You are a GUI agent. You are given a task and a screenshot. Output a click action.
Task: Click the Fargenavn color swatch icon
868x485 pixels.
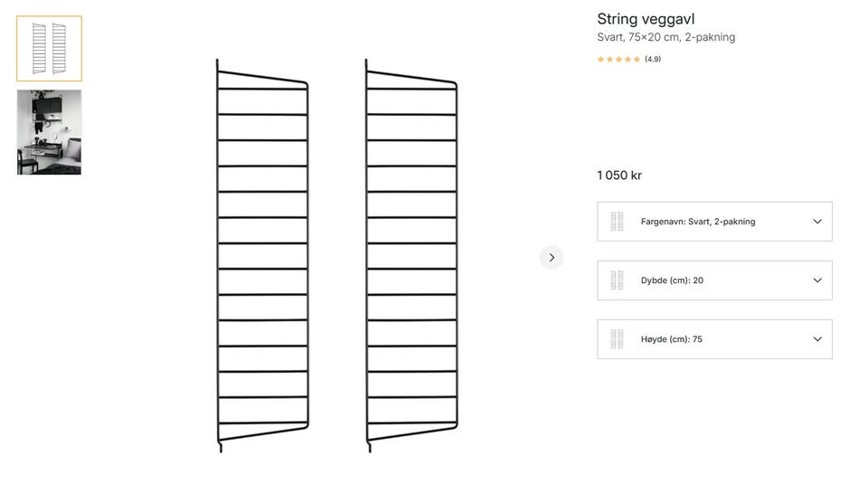point(617,222)
